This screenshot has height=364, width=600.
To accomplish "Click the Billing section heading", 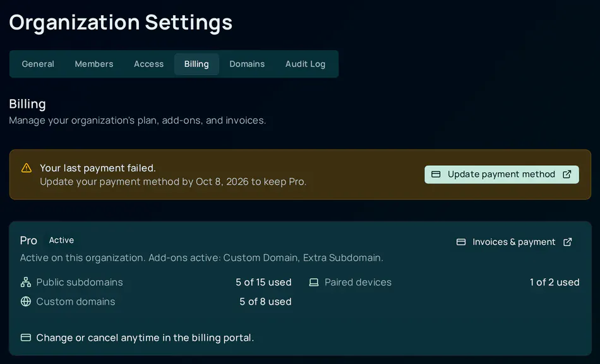I will click(28, 104).
